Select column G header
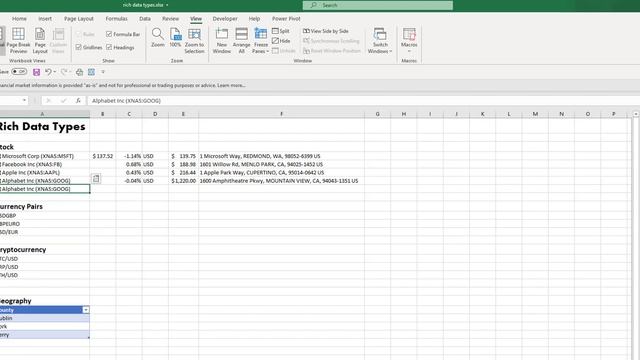The image size is (640, 360). click(x=378, y=114)
